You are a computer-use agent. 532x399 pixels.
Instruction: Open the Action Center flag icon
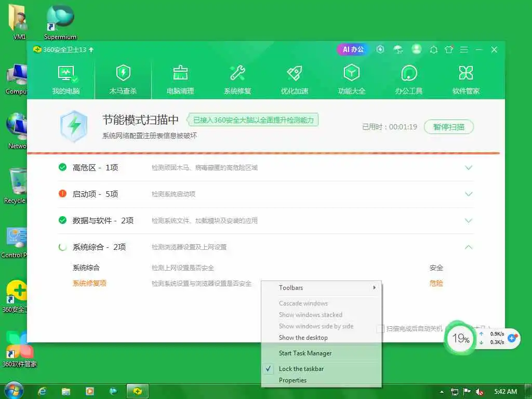pos(467,392)
